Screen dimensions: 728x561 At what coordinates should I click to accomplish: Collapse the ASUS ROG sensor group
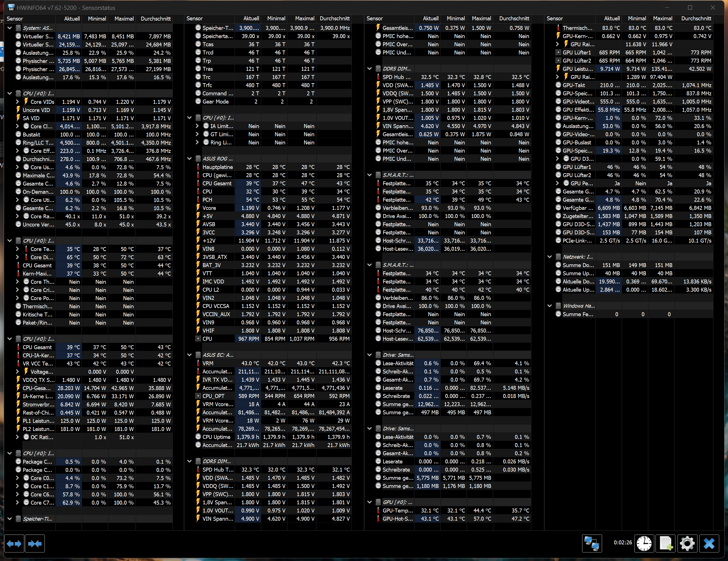coord(189,159)
